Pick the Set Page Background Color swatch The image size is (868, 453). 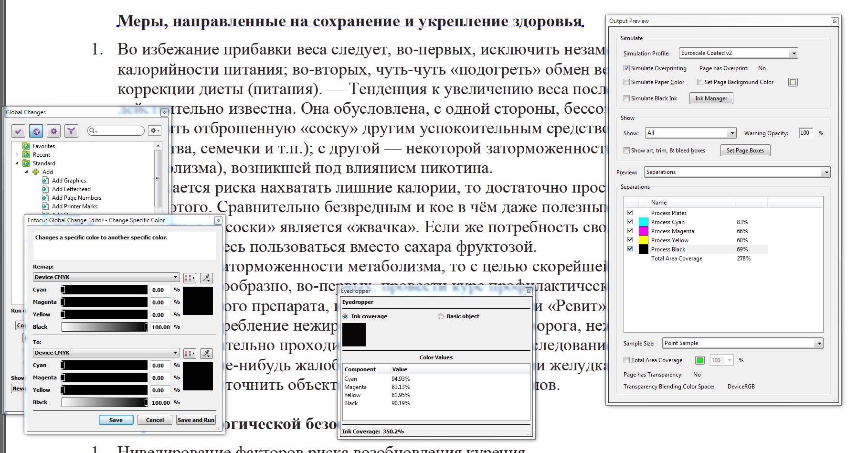coord(793,82)
